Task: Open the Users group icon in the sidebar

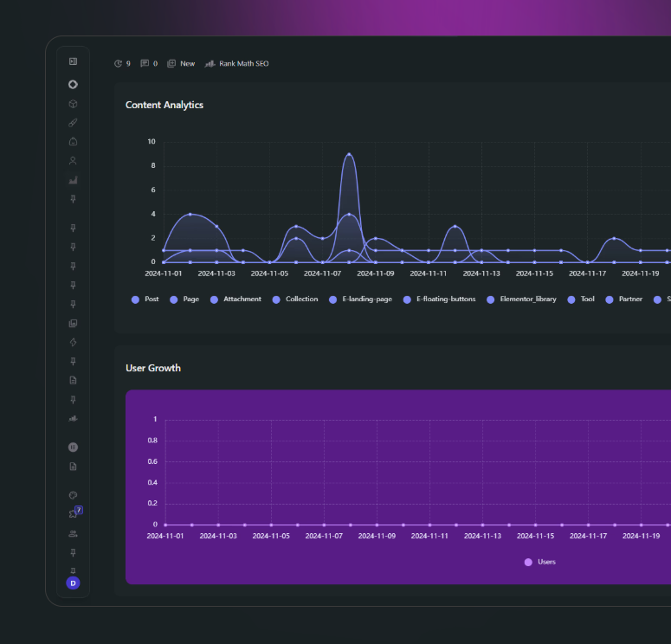Action: [x=73, y=533]
